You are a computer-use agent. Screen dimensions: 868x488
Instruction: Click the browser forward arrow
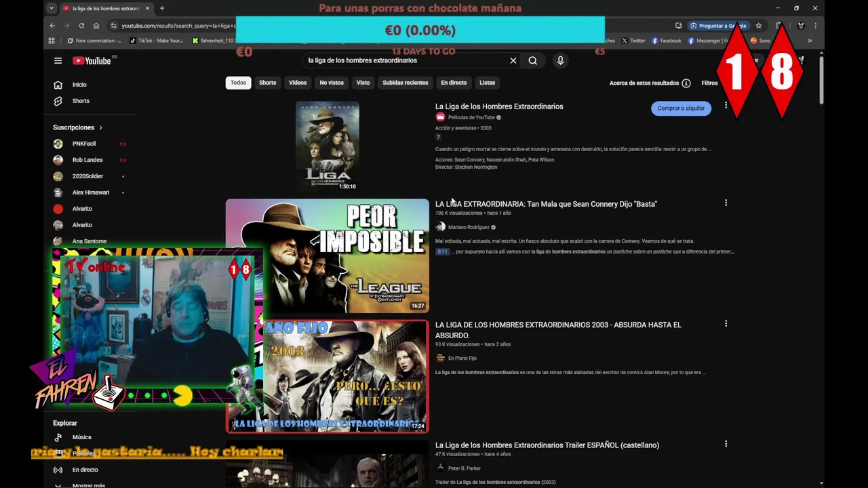coord(66,26)
